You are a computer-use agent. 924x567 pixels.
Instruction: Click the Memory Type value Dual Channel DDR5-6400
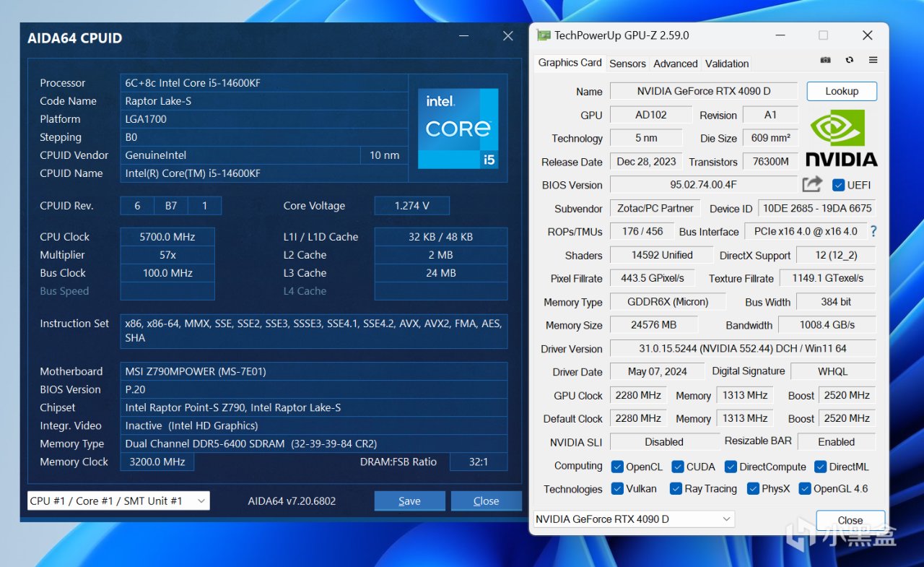pos(314,443)
